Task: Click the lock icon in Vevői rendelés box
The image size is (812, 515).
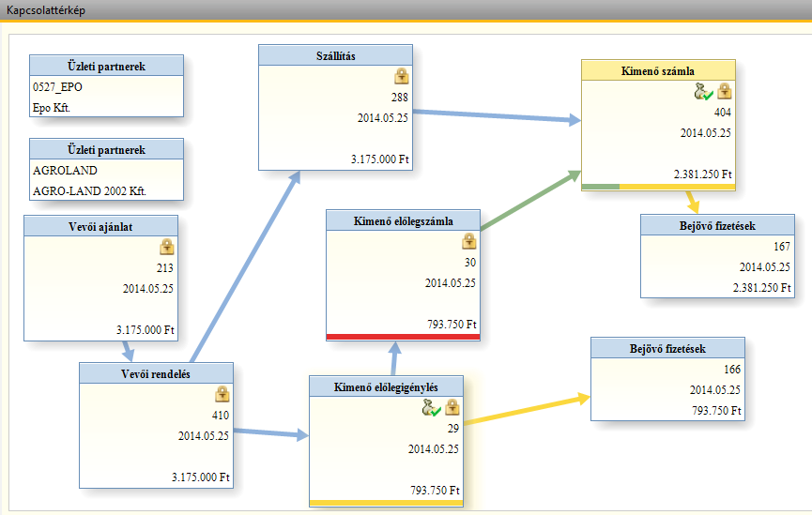Action: click(x=222, y=394)
